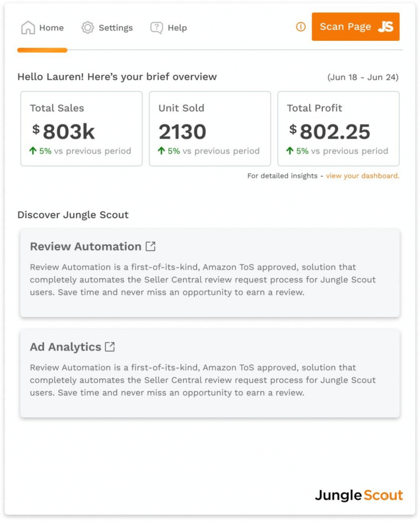This screenshot has width=420, height=521.
Task: Click the Help question bubble icon
Action: pos(157,27)
